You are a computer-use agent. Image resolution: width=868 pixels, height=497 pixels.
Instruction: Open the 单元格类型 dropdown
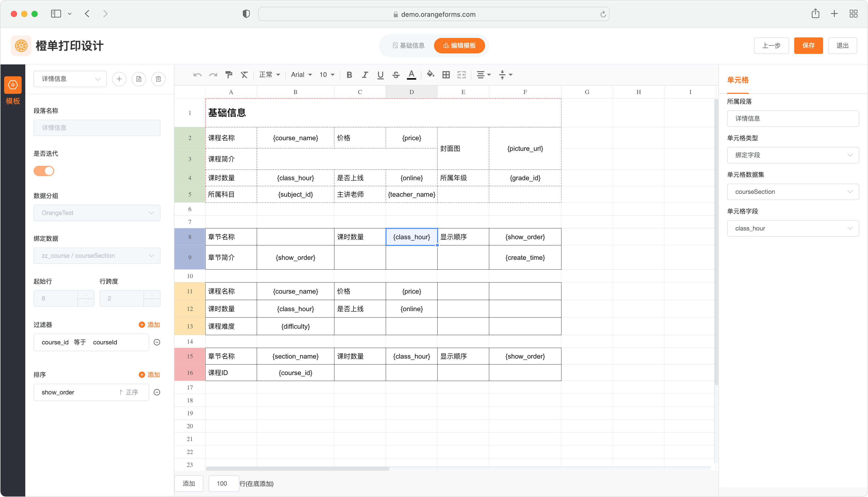pos(792,155)
